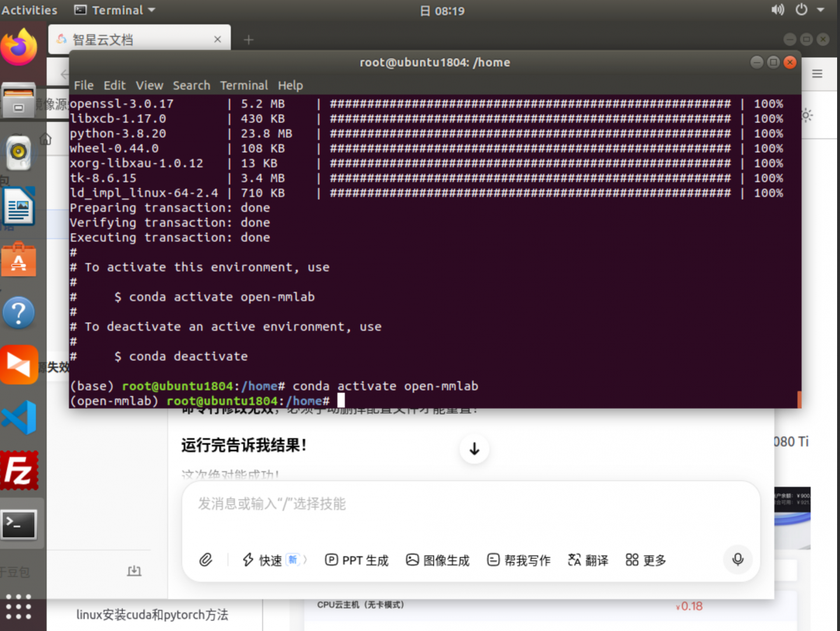The width and height of the screenshot is (840, 631).
Task: Open the terminal File menu
Action: (x=83, y=85)
